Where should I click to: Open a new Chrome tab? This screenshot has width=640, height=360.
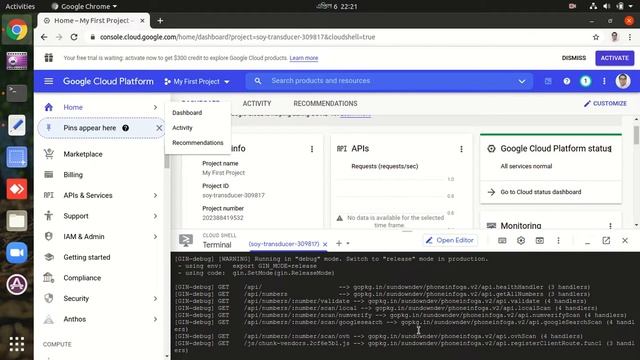tap(160, 20)
